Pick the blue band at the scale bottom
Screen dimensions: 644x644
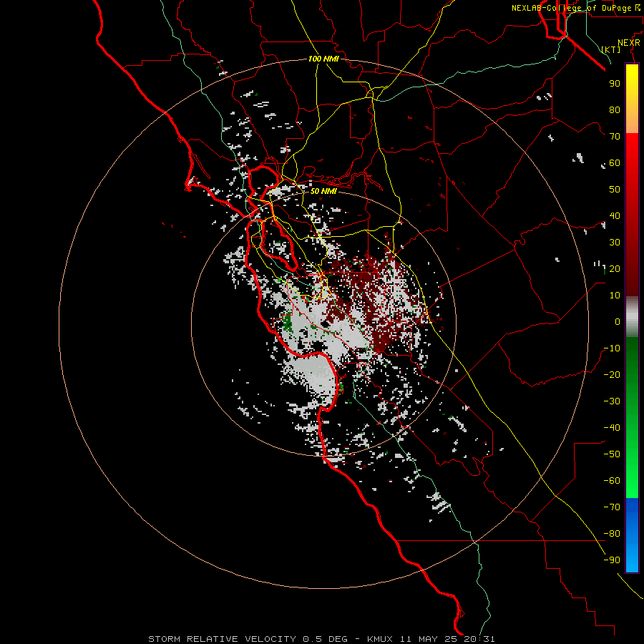632,535
